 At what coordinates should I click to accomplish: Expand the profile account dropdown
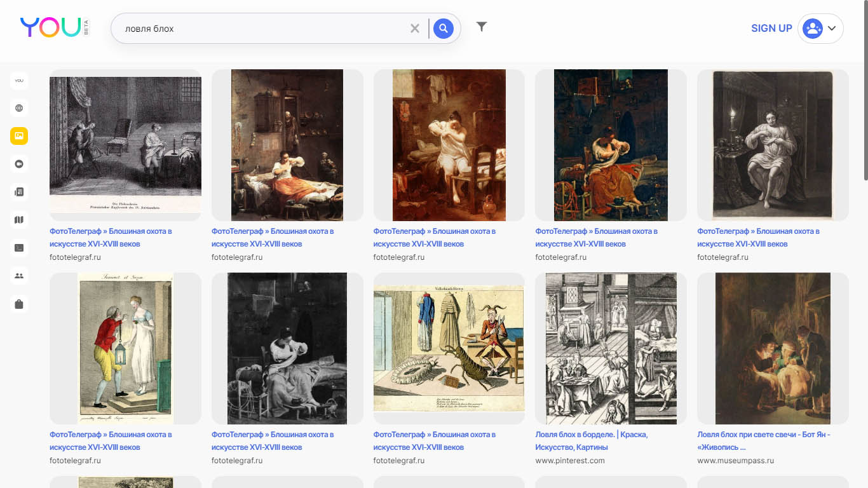820,29
